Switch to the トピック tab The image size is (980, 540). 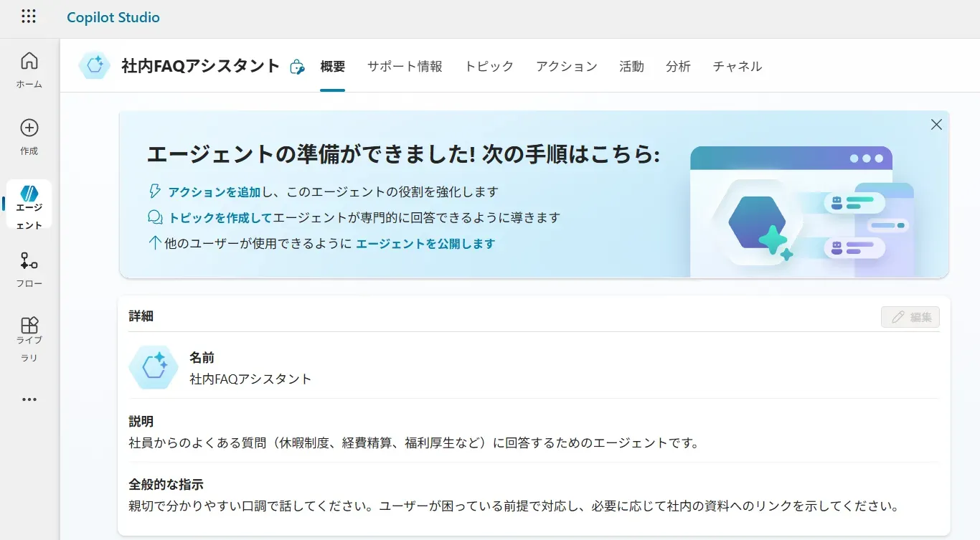pyautogui.click(x=489, y=67)
